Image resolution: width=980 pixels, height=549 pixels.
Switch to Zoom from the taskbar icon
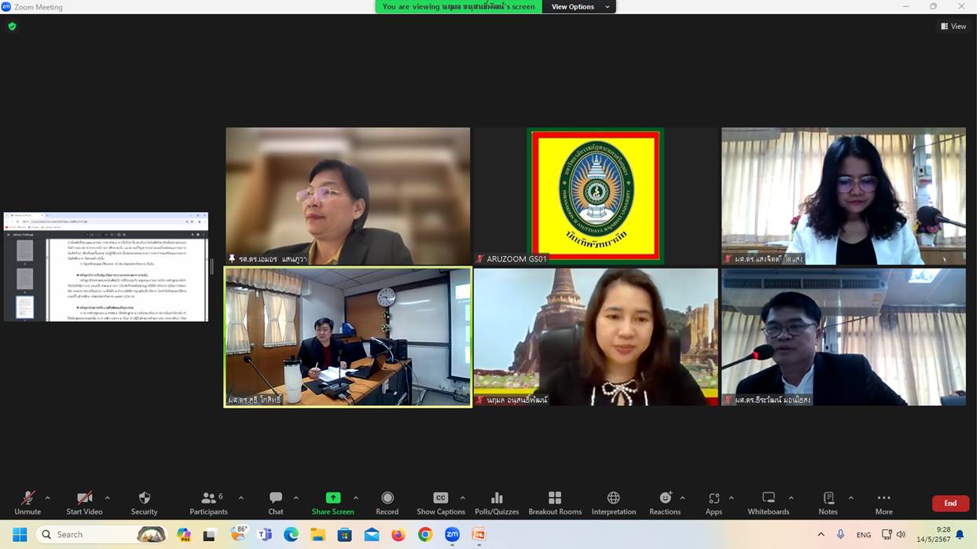[x=452, y=535]
